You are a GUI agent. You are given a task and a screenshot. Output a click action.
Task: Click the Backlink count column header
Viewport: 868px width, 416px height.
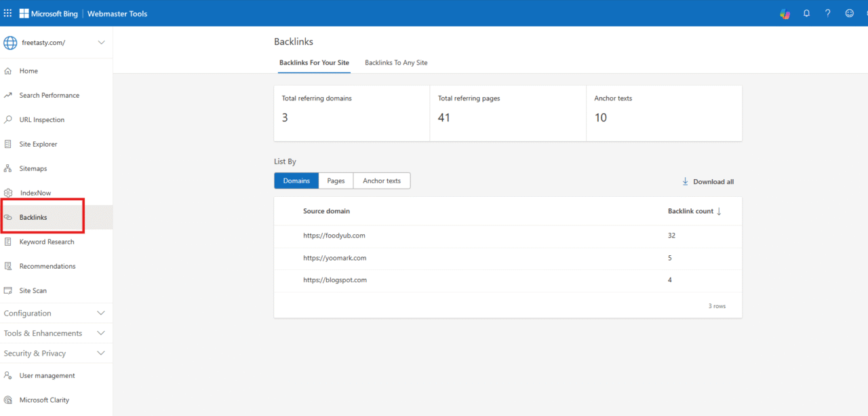click(x=690, y=211)
